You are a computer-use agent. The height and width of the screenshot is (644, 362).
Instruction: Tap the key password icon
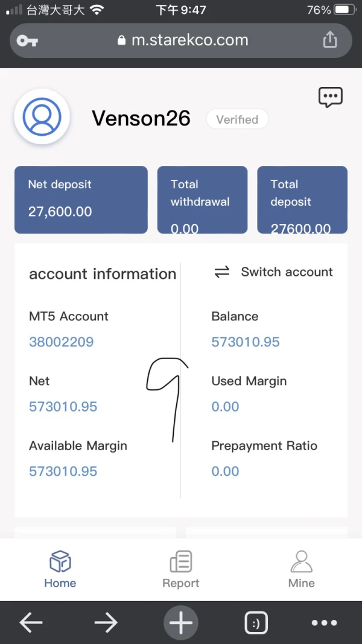(x=27, y=40)
